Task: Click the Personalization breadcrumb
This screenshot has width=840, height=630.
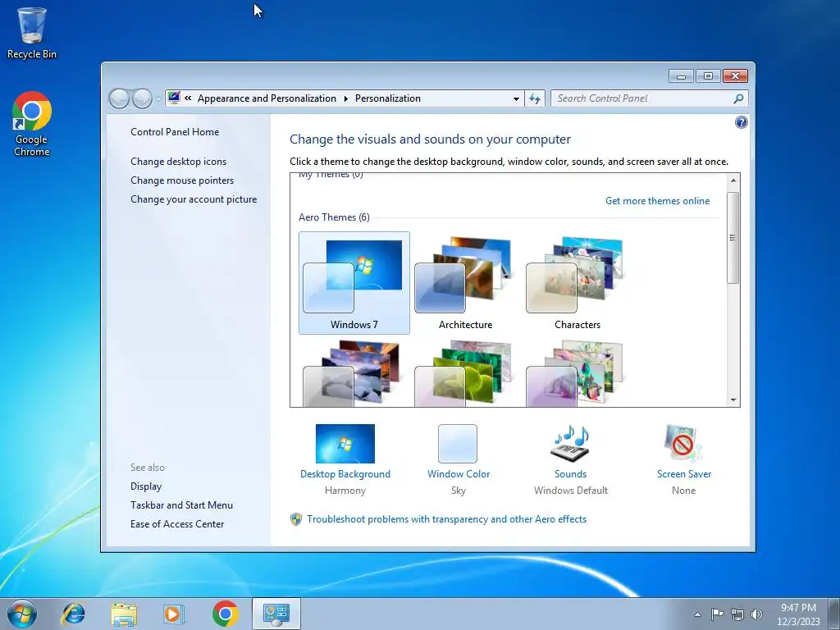Action: point(388,98)
